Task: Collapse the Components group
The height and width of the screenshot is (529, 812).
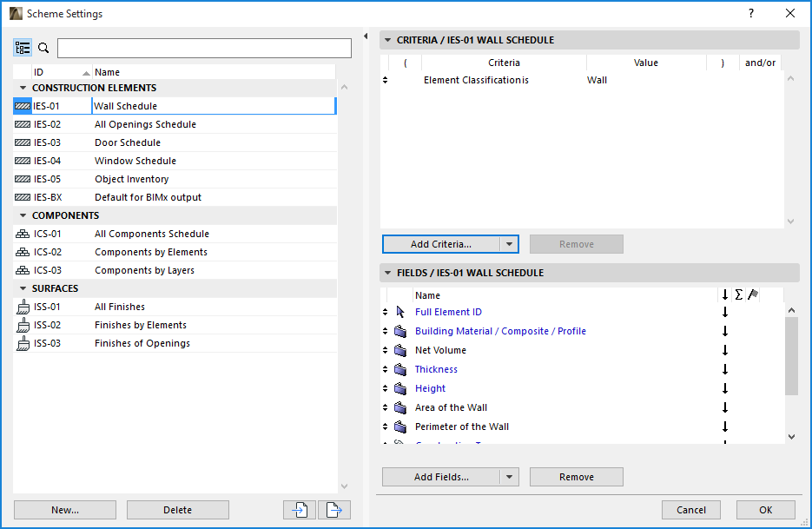Action: [23, 215]
